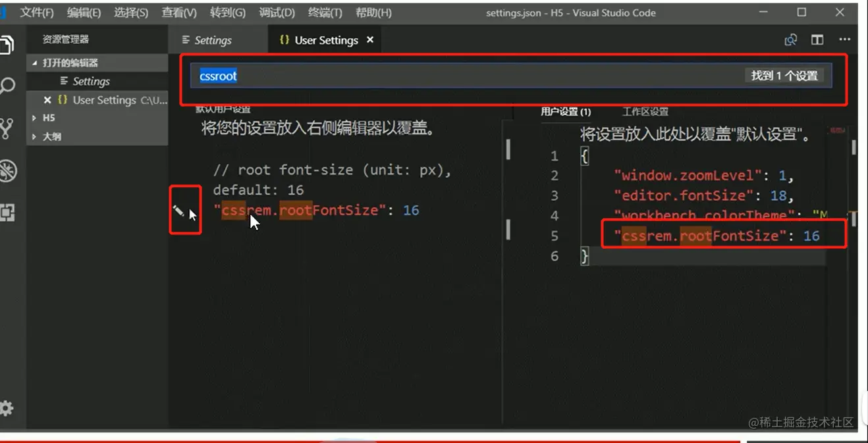Click the left pane cssrem.rootFontSize default entry
The width and height of the screenshot is (868, 443).
click(316, 211)
